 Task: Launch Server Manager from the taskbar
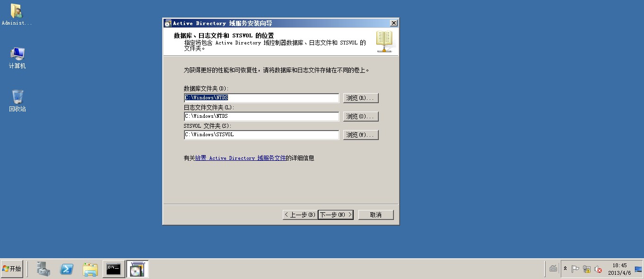pyautogui.click(x=44, y=269)
